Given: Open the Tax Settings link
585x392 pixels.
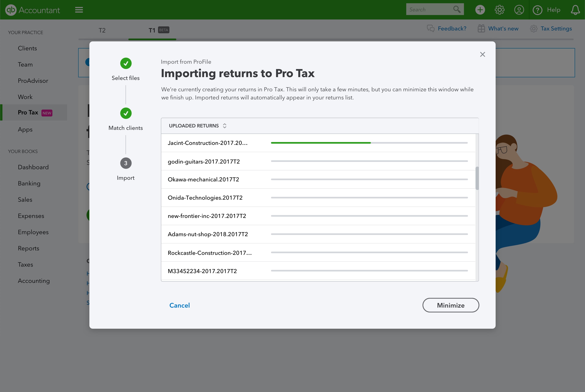Looking at the screenshot, I should coord(556,28).
